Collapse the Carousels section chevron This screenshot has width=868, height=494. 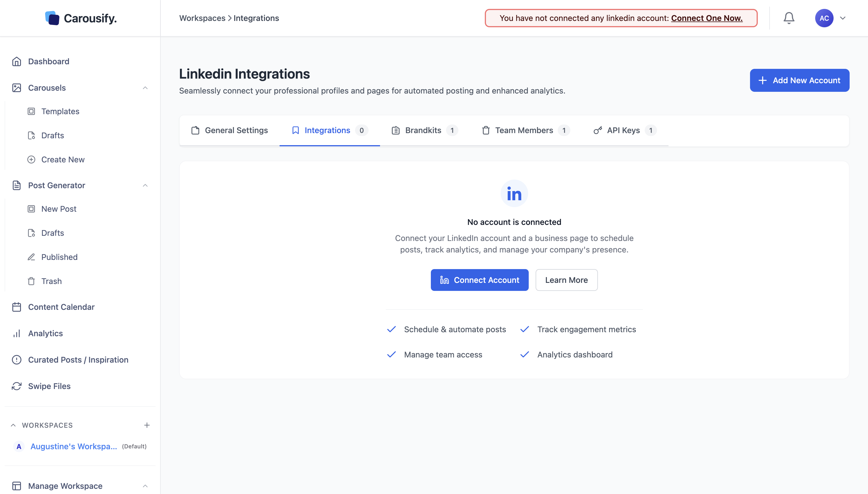point(145,88)
